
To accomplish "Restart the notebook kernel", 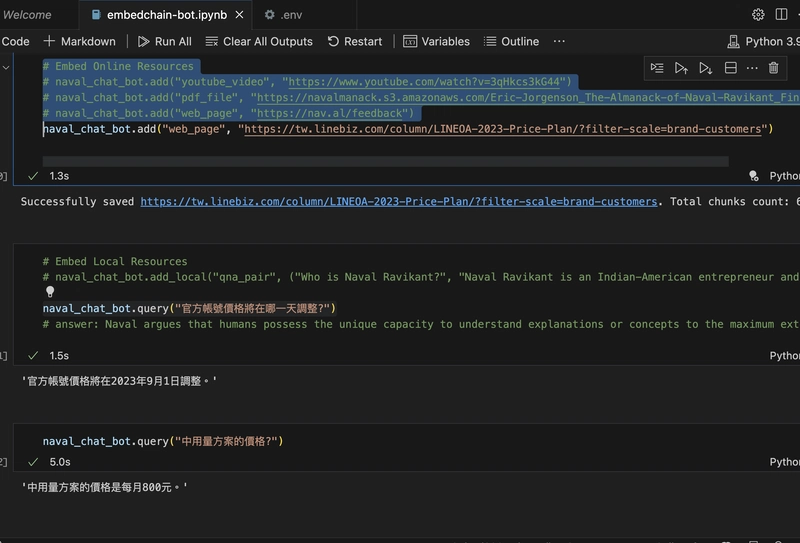I will [354, 41].
